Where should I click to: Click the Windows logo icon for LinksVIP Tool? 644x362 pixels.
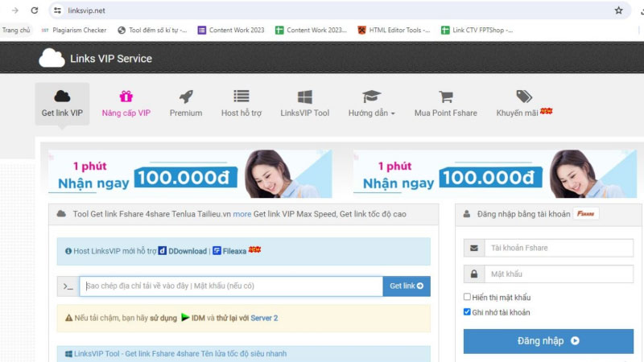pyautogui.click(x=305, y=97)
